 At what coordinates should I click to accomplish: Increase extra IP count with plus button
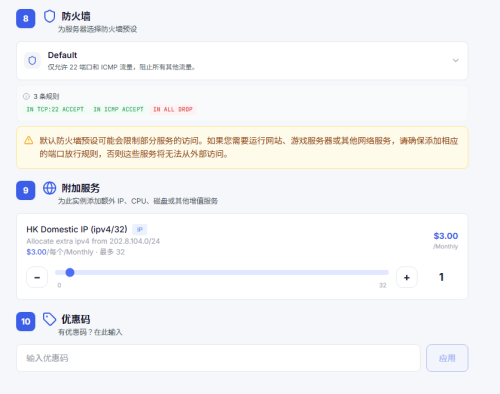[x=407, y=277]
